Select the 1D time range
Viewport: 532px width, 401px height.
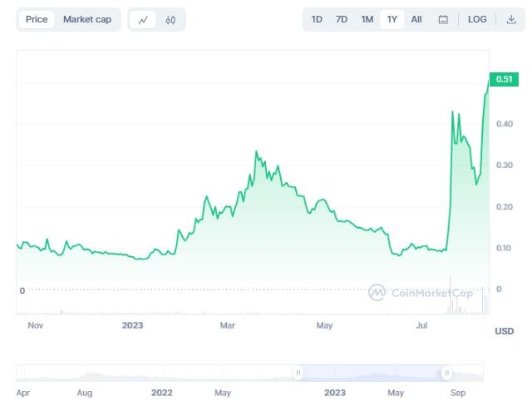tap(317, 19)
